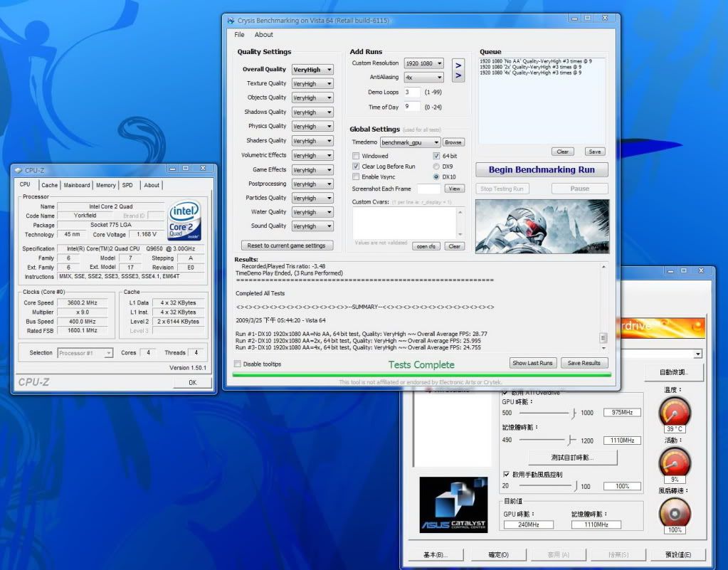728x570 pixels.
Task: Open the AntiAliasing dropdown
Action: tap(423, 77)
